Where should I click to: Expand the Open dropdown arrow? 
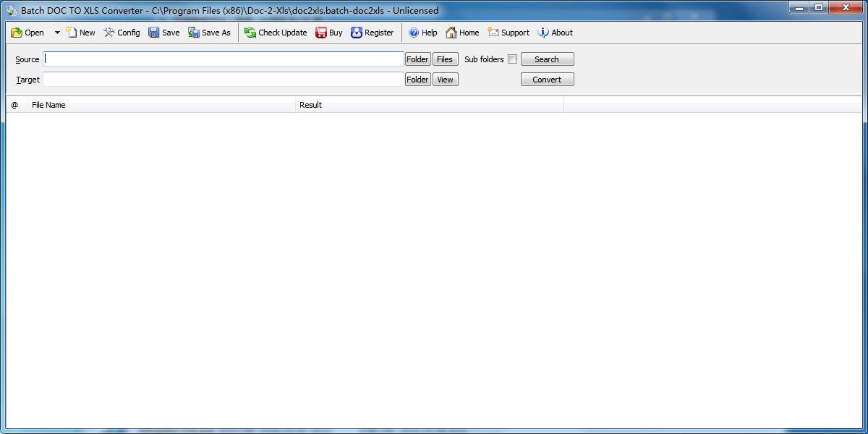[57, 33]
